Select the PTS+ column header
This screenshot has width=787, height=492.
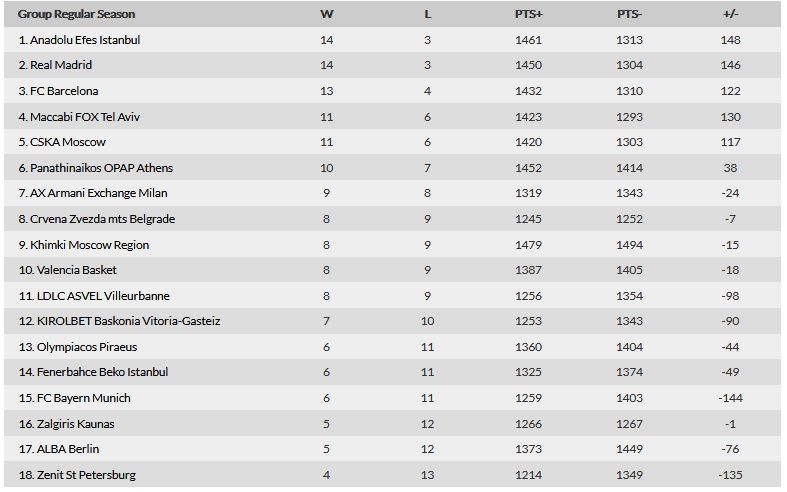(x=529, y=14)
